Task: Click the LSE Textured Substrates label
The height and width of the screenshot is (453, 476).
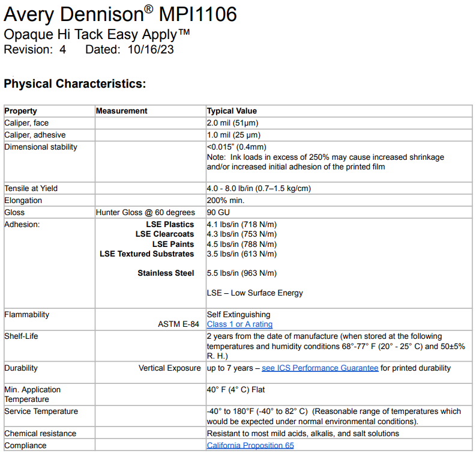Action: [147, 254]
